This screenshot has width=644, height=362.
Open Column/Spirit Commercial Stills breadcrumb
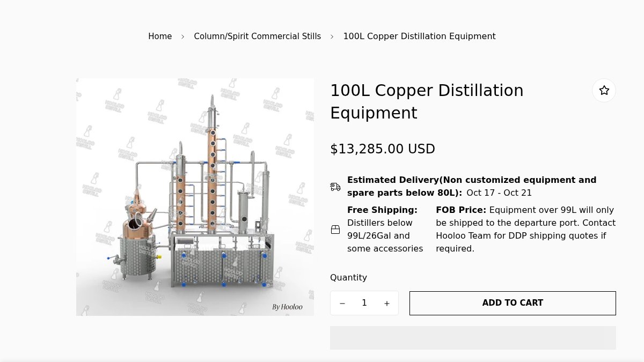pos(258,36)
